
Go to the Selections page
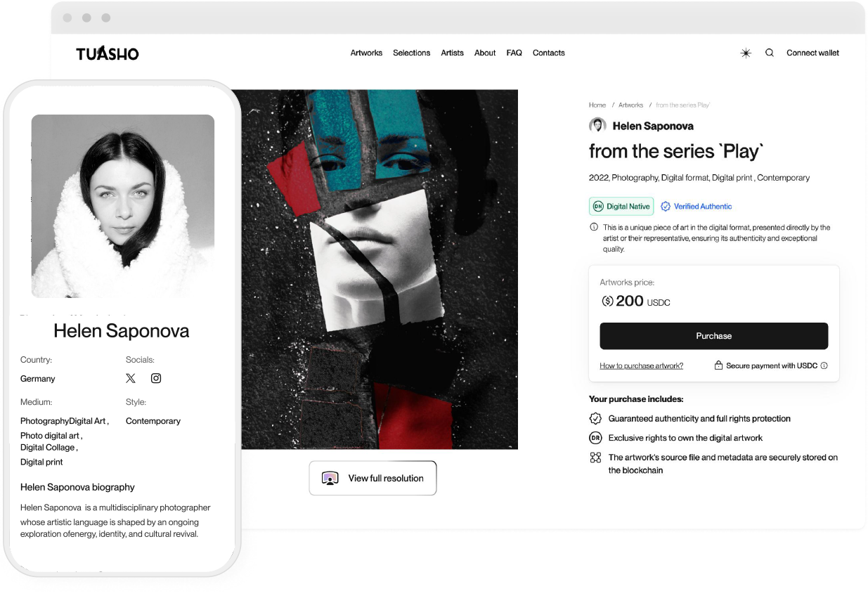(411, 53)
